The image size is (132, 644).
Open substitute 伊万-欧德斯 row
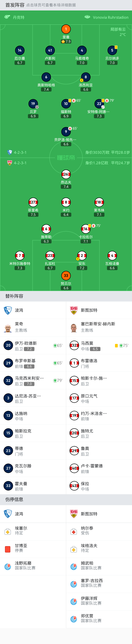pyautogui.click(x=33, y=346)
